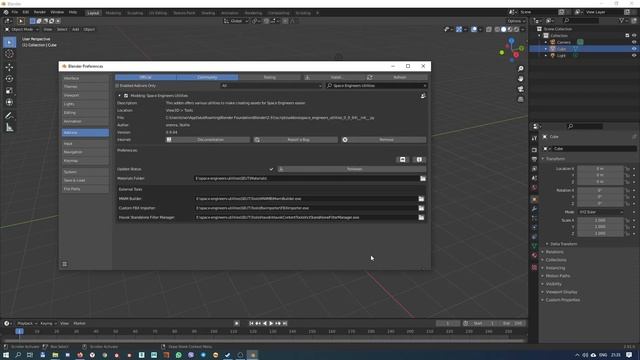
Task: Toggle visibility eye of the Light
Action: point(634,56)
